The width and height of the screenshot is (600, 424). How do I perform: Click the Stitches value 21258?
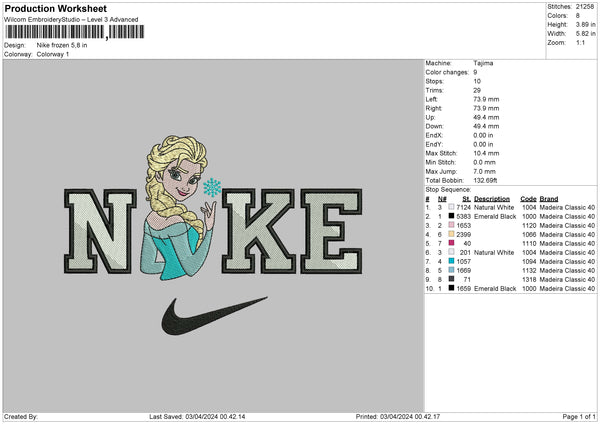585,7
